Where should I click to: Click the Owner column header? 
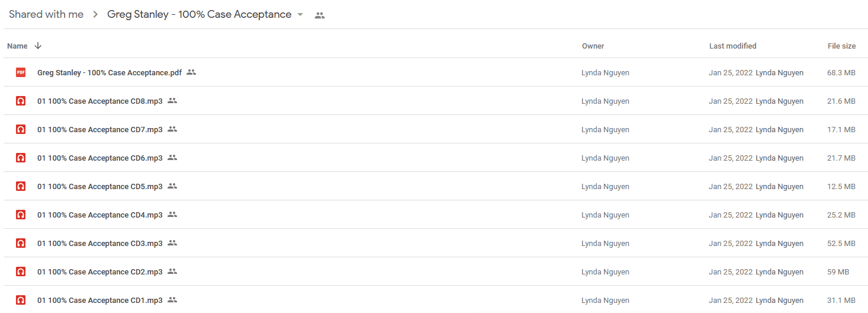click(x=593, y=46)
